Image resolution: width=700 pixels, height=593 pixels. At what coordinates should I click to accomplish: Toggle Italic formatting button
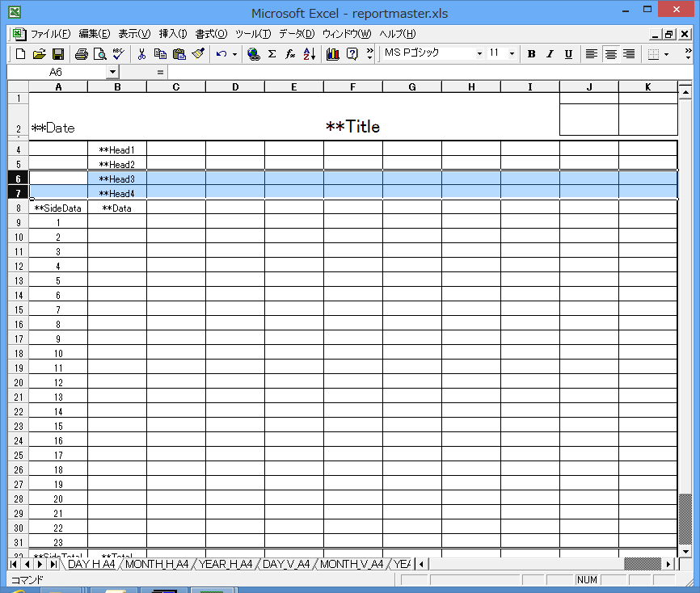coord(550,54)
